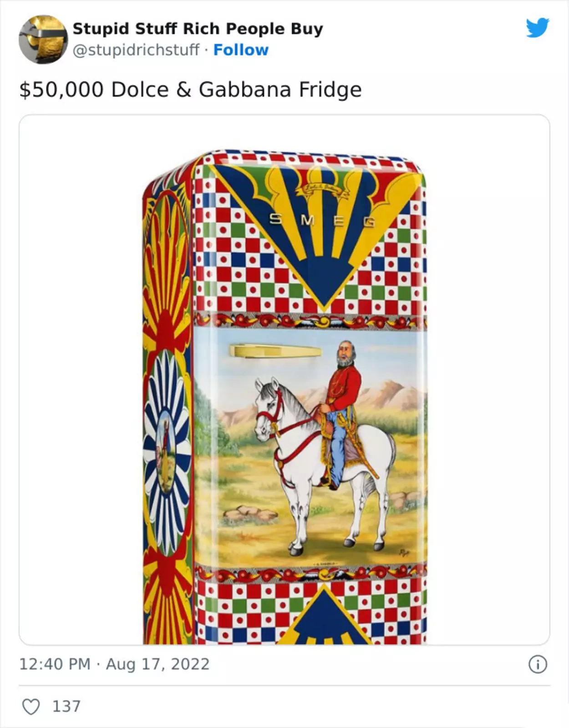Viewport: 569px width, 728px height.
Task: Click the Twitter bird logo
Action: pyautogui.click(x=538, y=28)
